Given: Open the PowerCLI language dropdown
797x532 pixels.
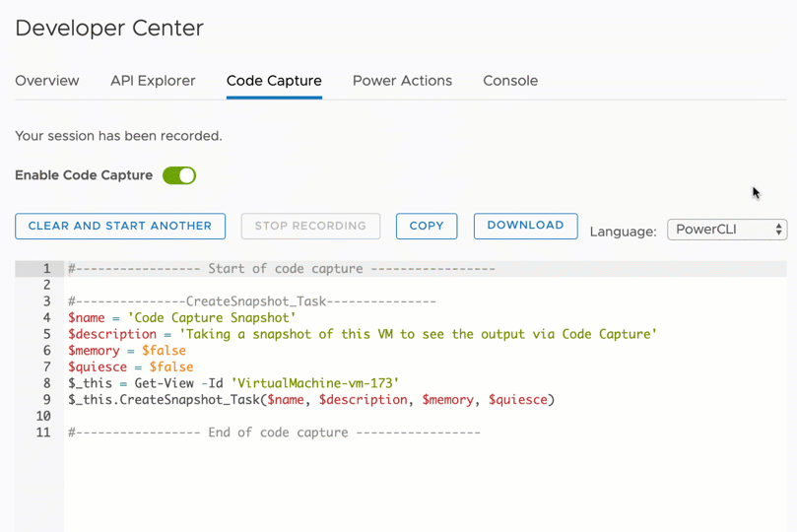Looking at the screenshot, I should [x=727, y=230].
